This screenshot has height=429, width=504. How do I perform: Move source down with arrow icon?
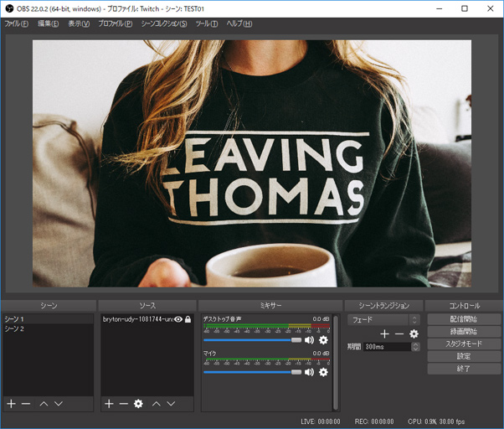point(171,404)
